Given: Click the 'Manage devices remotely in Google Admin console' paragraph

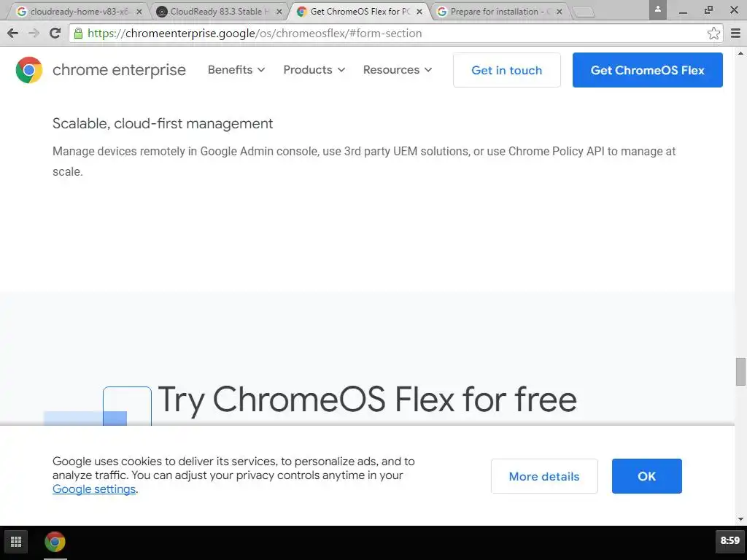Looking at the screenshot, I should [x=364, y=161].
